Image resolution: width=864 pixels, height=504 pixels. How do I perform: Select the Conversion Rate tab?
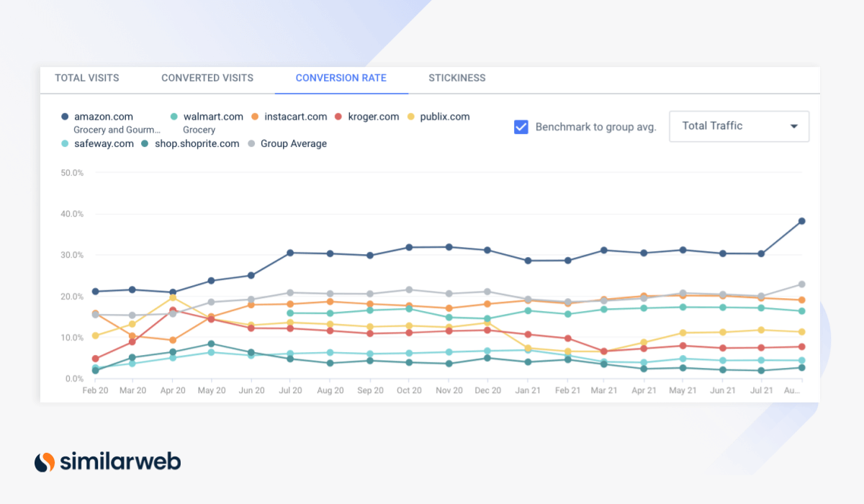(341, 78)
